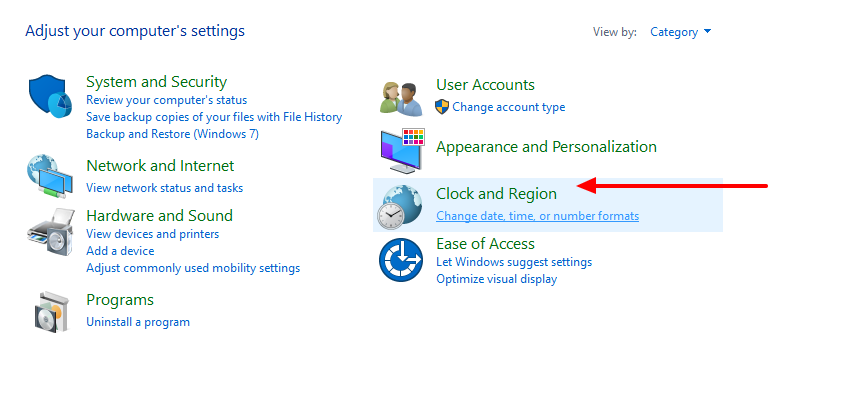
Task: Open Review your computer's status
Action: pos(167,100)
